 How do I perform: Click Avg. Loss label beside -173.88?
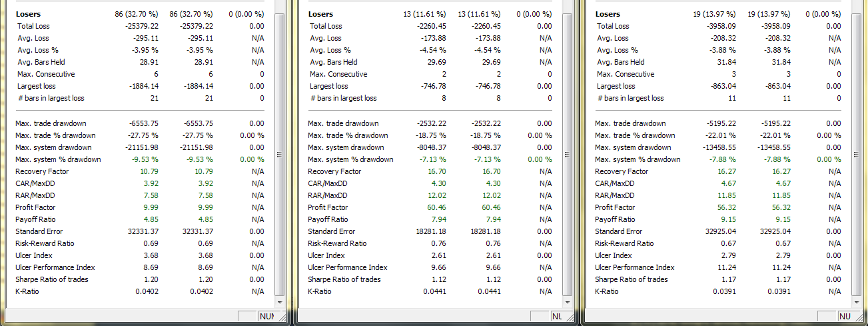(x=326, y=38)
